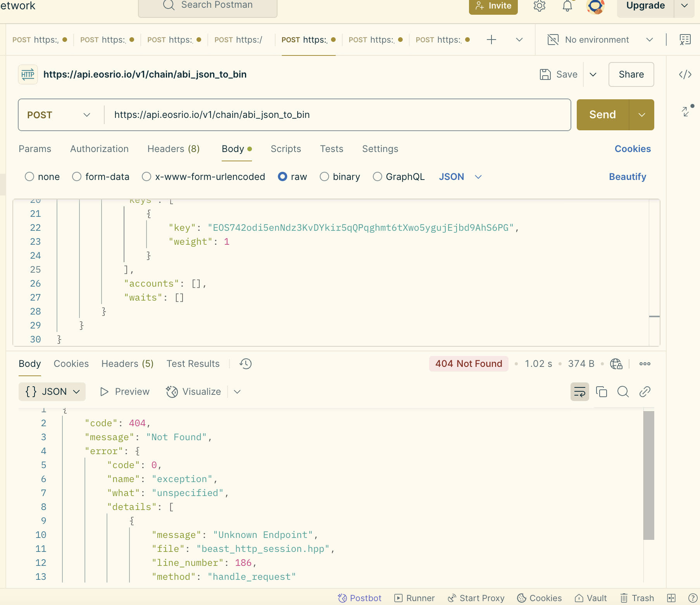The height and width of the screenshot is (605, 700).
Task: Open Vault in the status bar
Action: coord(591,598)
